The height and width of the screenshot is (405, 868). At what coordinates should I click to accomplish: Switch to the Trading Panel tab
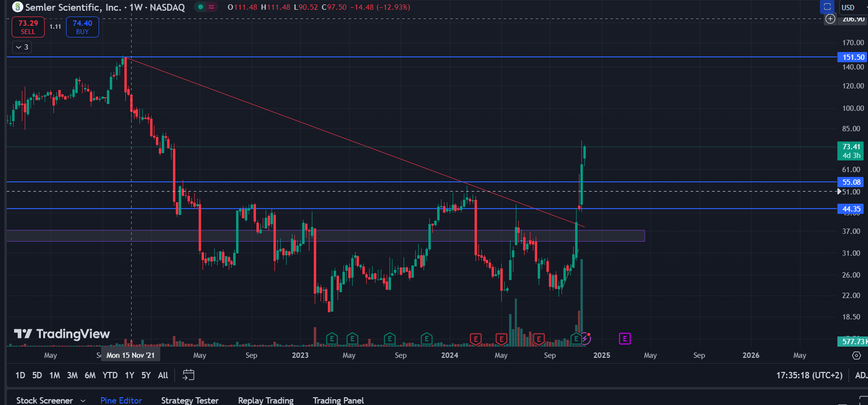point(338,400)
